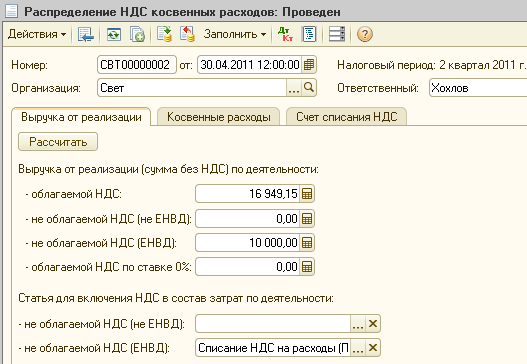Click the empty статья field for не ЕНВД
527x364 pixels.
(273, 324)
